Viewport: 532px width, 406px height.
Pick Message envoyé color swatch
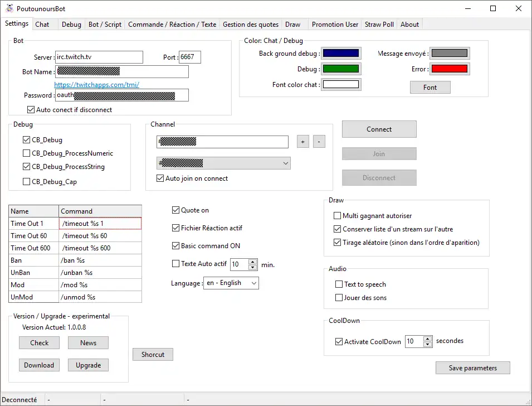click(450, 53)
